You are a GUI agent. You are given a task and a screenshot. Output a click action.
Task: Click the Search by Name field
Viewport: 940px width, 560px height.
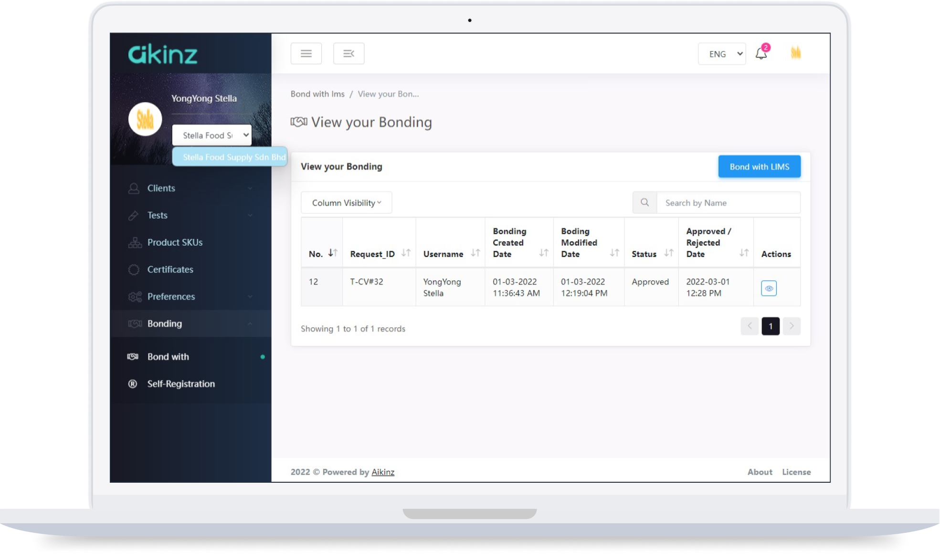pos(728,203)
